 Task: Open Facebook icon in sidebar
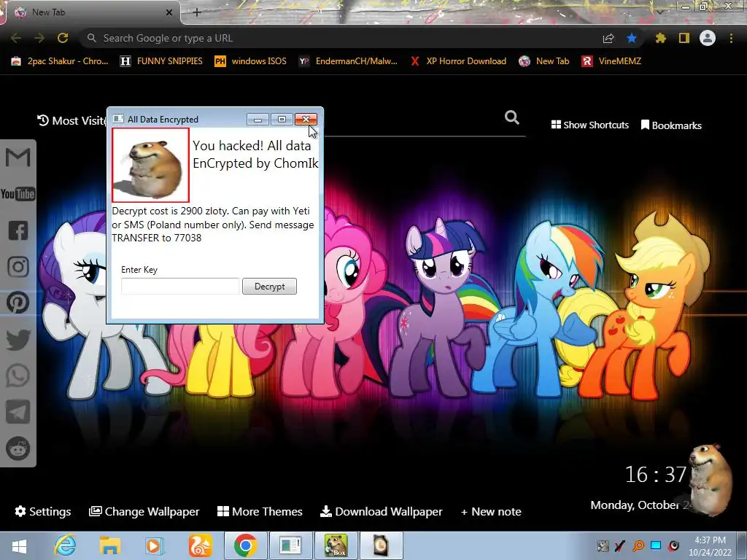(18, 230)
